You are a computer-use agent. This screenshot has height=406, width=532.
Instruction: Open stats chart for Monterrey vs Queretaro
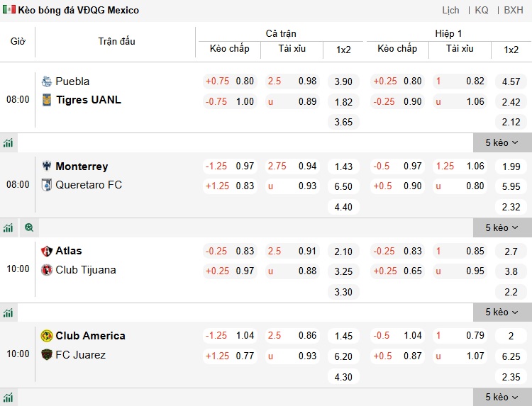pos(8,228)
